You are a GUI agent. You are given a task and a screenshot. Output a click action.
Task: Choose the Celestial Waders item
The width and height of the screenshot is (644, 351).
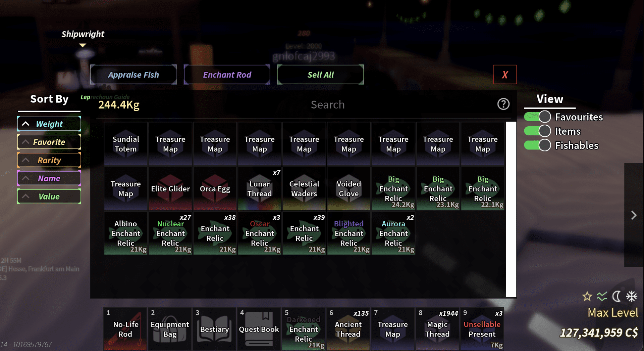click(304, 189)
